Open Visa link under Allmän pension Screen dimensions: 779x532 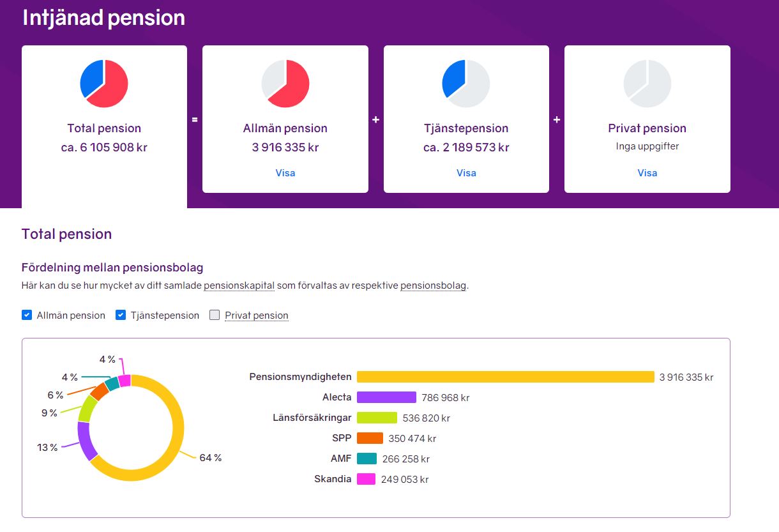285,173
